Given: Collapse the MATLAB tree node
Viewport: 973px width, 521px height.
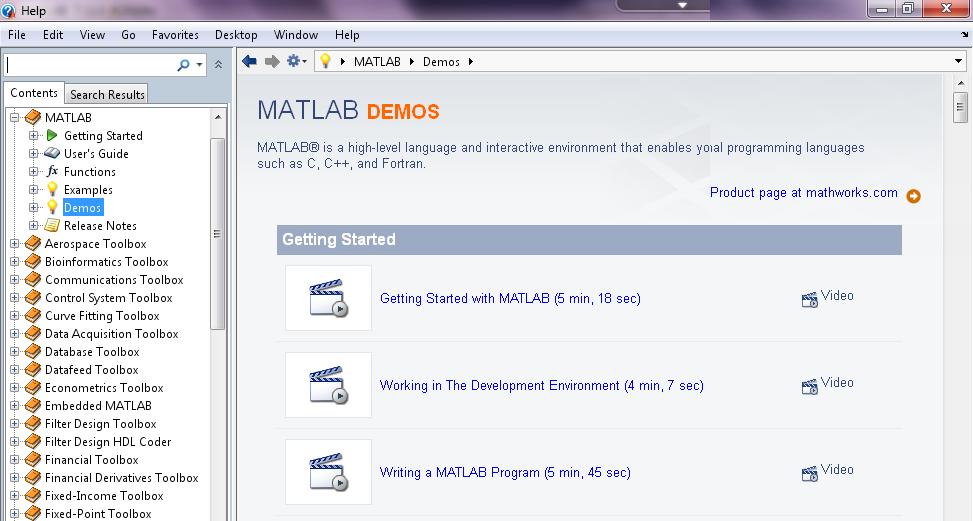Looking at the screenshot, I should [x=14, y=117].
